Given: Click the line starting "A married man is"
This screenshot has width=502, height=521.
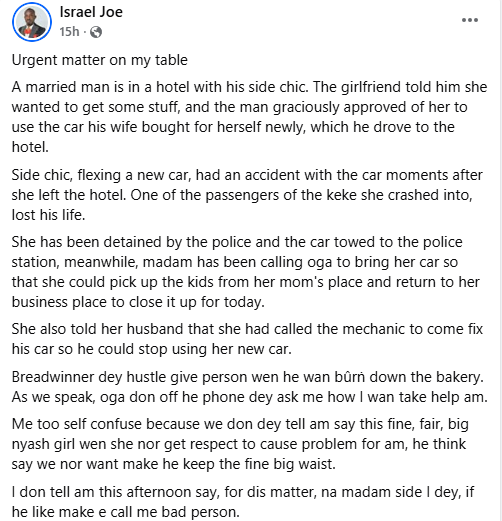Looking at the screenshot, I should tap(249, 87).
